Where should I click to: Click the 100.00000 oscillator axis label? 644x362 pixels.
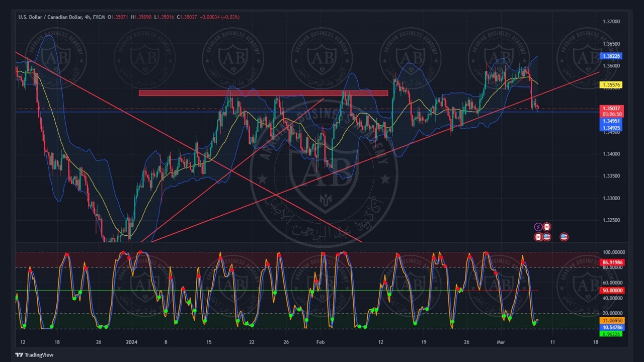[613, 252]
